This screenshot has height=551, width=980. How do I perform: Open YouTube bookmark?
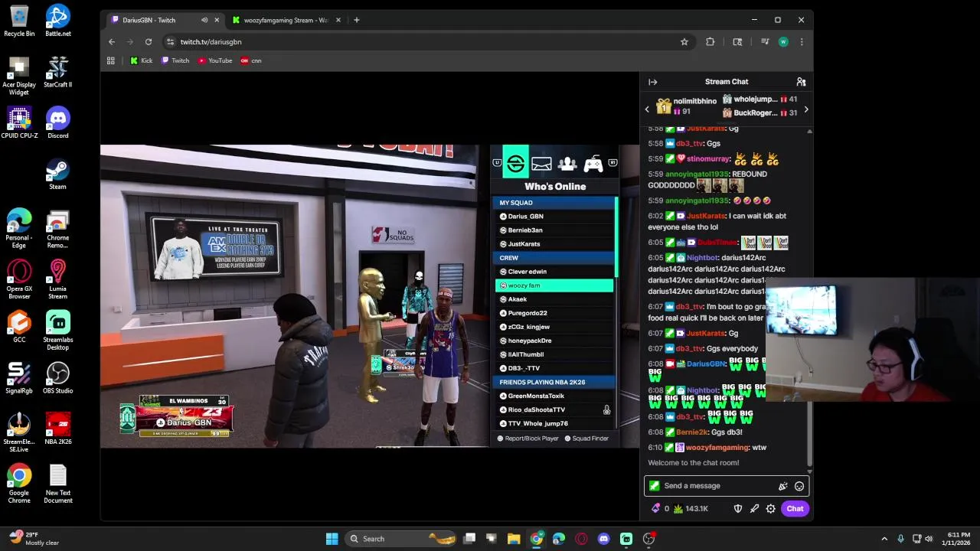coord(215,60)
